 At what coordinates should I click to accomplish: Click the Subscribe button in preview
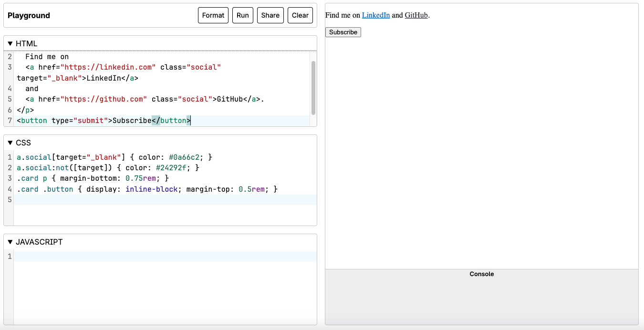(343, 32)
